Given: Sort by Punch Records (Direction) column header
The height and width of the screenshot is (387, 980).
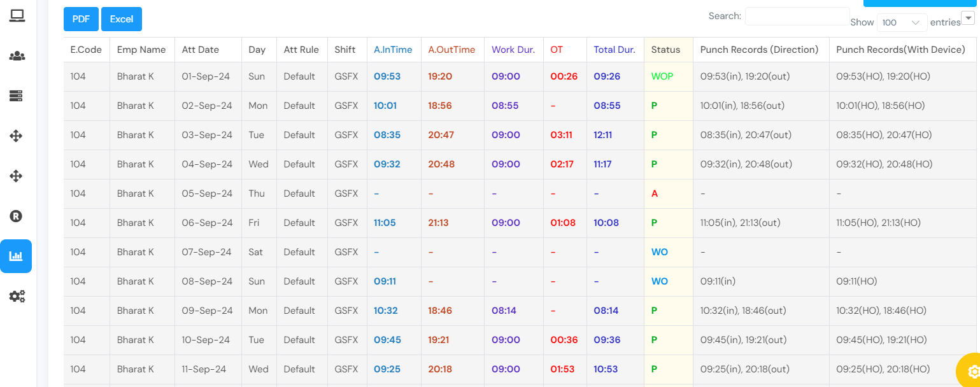Looking at the screenshot, I should tap(759, 50).
